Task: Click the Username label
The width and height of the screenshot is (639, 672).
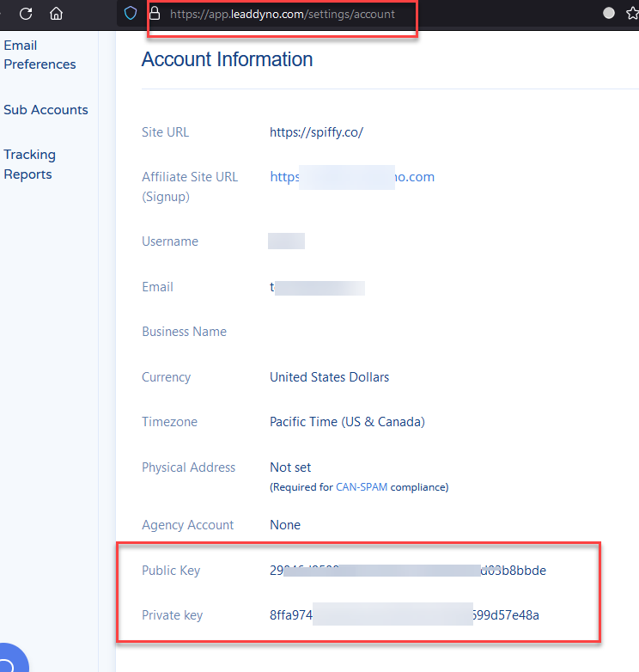Action: point(170,241)
